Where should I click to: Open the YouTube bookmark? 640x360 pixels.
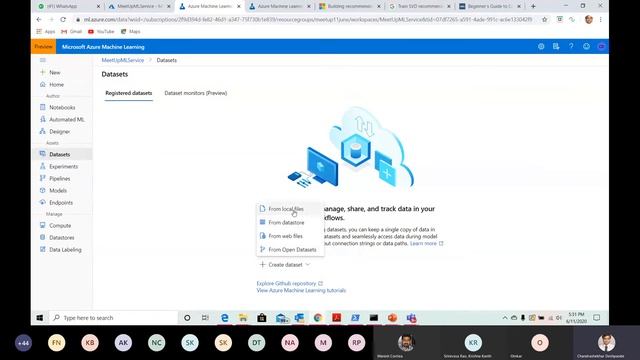pyautogui.click(x=101, y=31)
